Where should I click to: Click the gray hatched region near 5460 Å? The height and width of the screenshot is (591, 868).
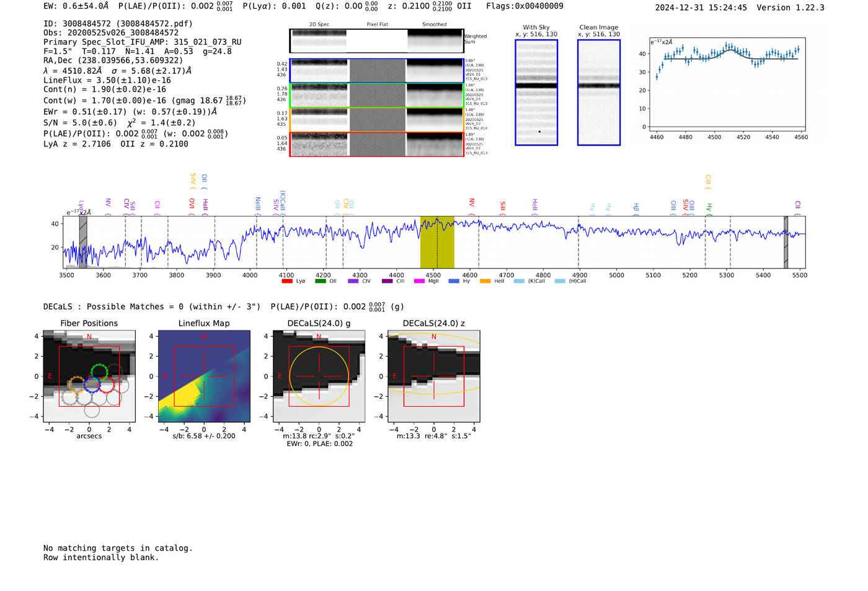[x=786, y=242]
